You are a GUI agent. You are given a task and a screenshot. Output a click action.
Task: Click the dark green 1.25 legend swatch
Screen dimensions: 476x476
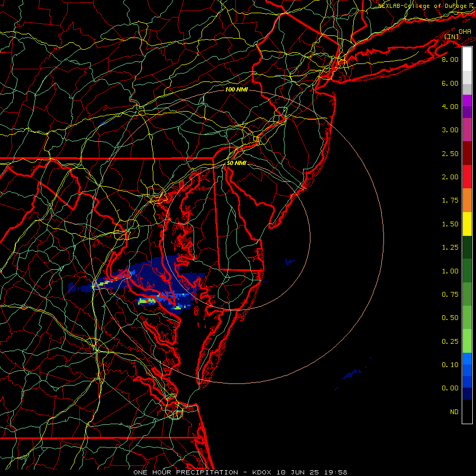[467, 247]
